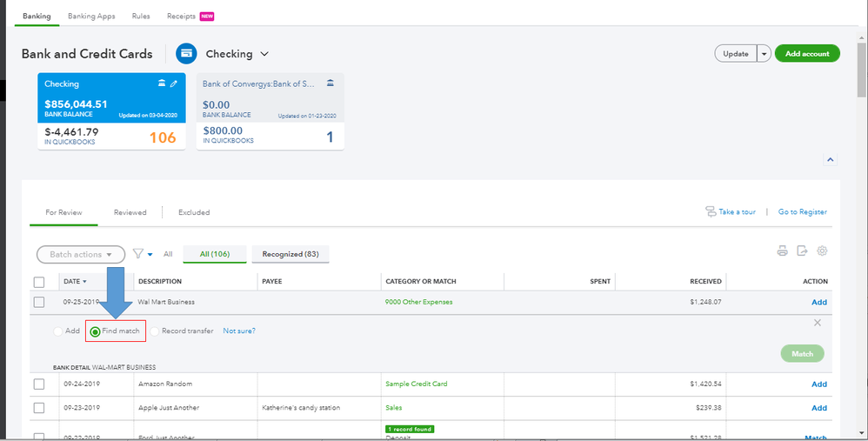Image resolution: width=868 pixels, height=441 pixels.
Task: Close the expanded Wal Mart row
Action: click(x=817, y=323)
